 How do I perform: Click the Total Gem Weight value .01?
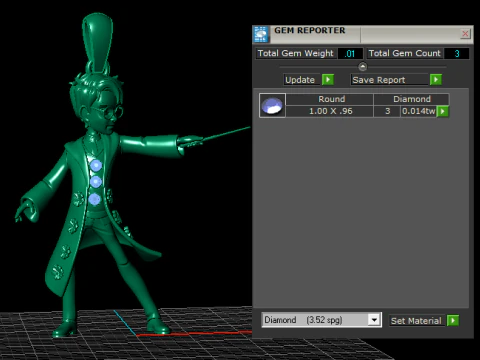(x=350, y=54)
